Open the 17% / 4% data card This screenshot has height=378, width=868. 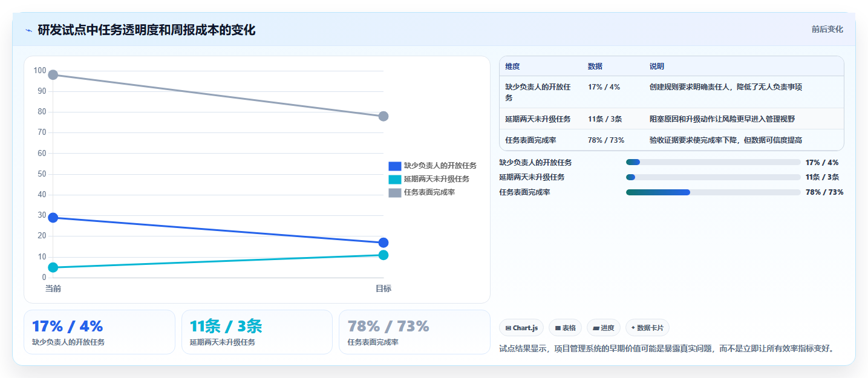coord(99,332)
